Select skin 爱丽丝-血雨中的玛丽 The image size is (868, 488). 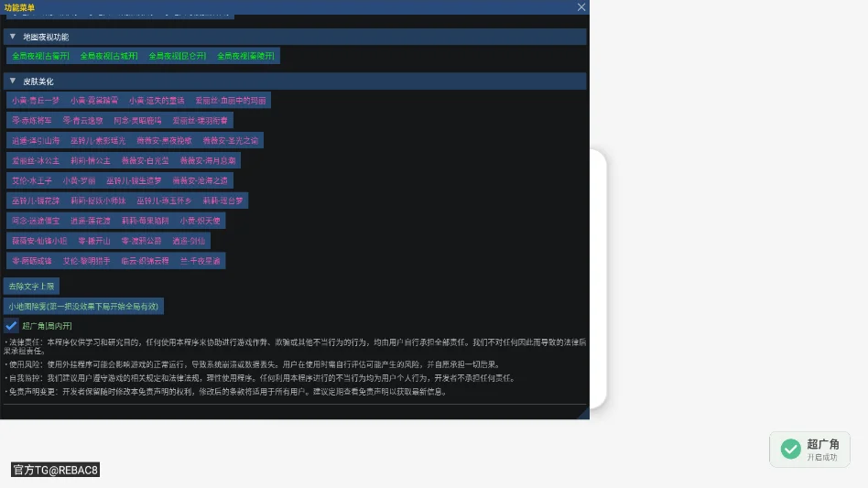(x=231, y=101)
